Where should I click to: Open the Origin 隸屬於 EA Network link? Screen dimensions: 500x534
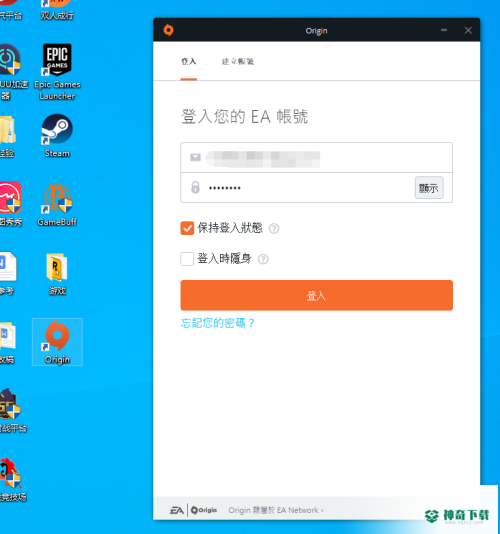point(276,510)
